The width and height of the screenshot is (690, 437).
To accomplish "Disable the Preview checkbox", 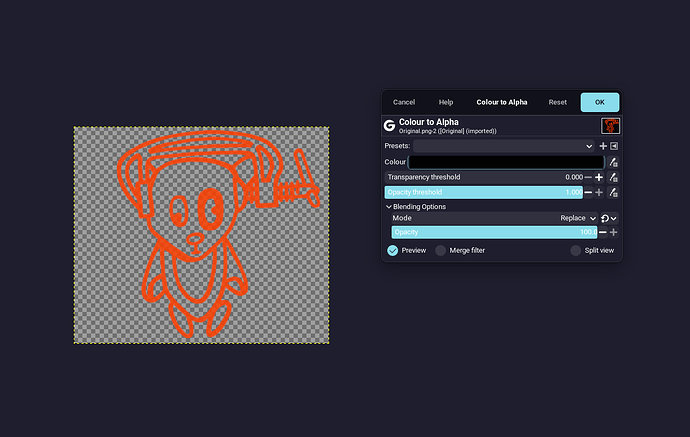I will tap(392, 250).
